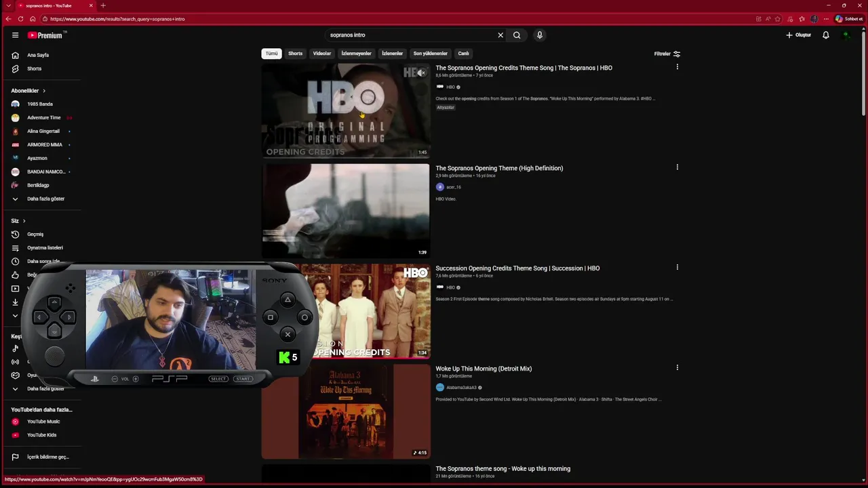Viewport: 868px width, 488px height.
Task: Go to YouTube Premium home logo
Action: [x=46, y=35]
